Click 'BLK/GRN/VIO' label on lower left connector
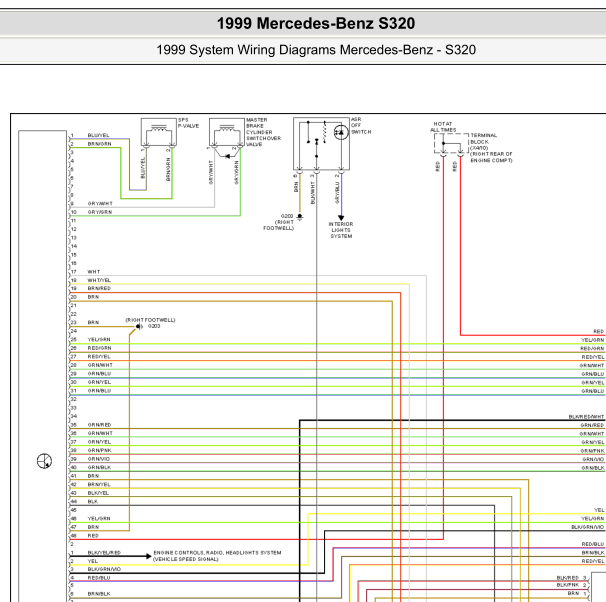 [x=104, y=569]
